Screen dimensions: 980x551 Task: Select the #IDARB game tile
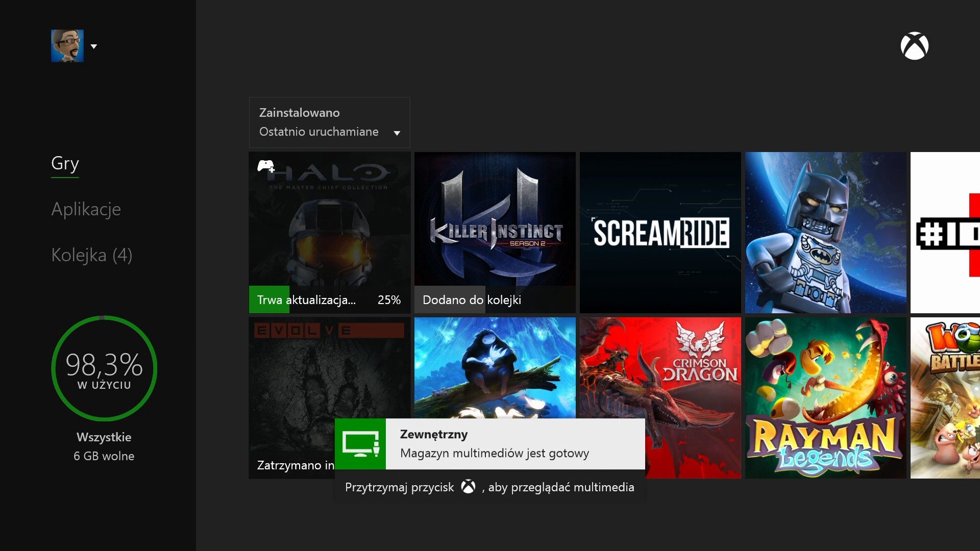click(945, 232)
